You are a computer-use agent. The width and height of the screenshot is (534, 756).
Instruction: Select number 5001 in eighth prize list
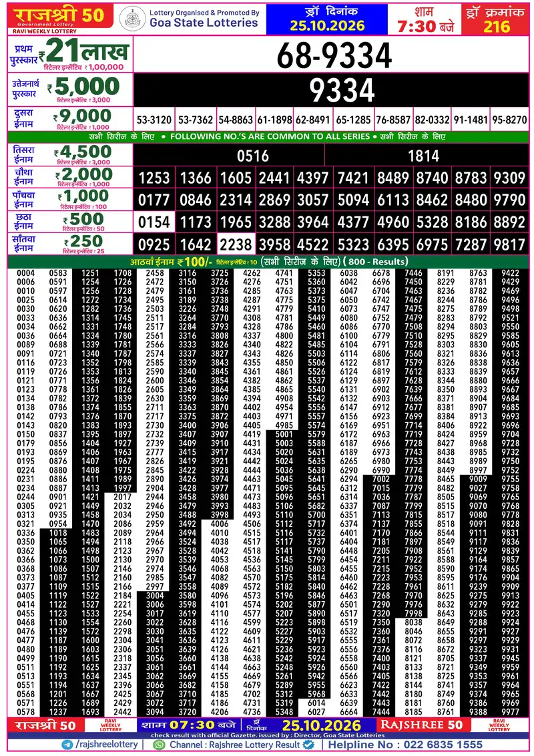[x=284, y=434]
